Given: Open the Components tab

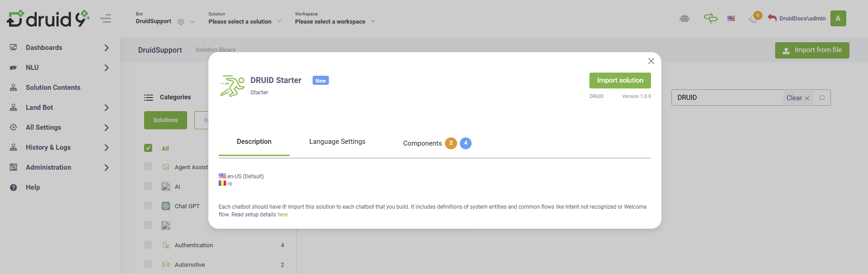Looking at the screenshot, I should pyautogui.click(x=422, y=143).
